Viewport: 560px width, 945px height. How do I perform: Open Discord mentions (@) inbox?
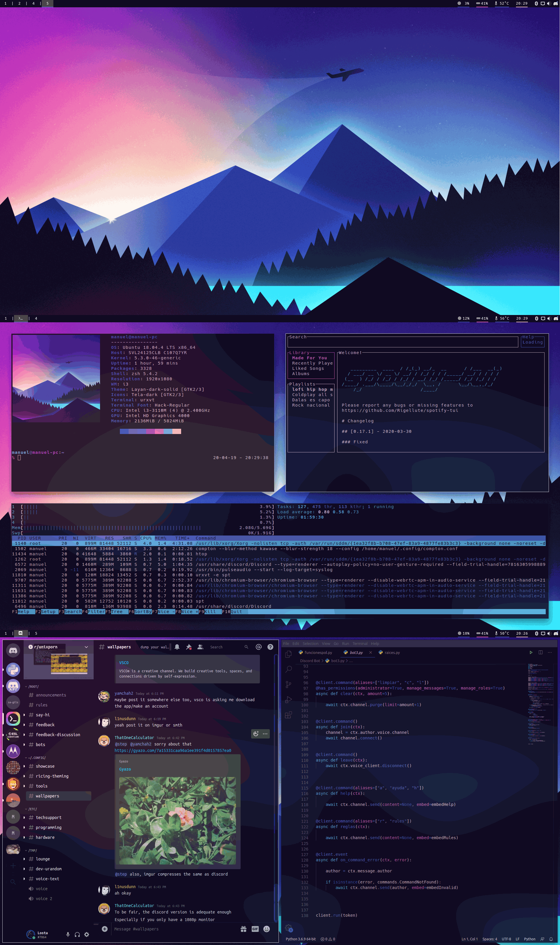pos(258,647)
